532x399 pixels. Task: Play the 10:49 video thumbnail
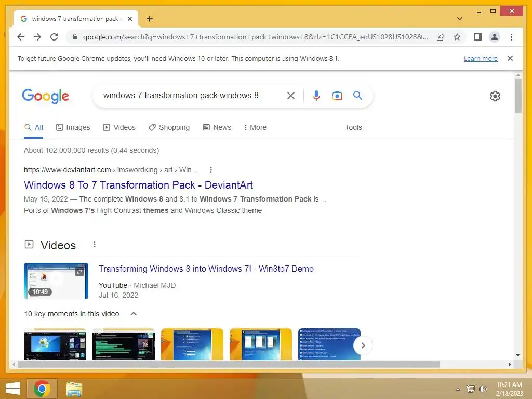pos(56,281)
